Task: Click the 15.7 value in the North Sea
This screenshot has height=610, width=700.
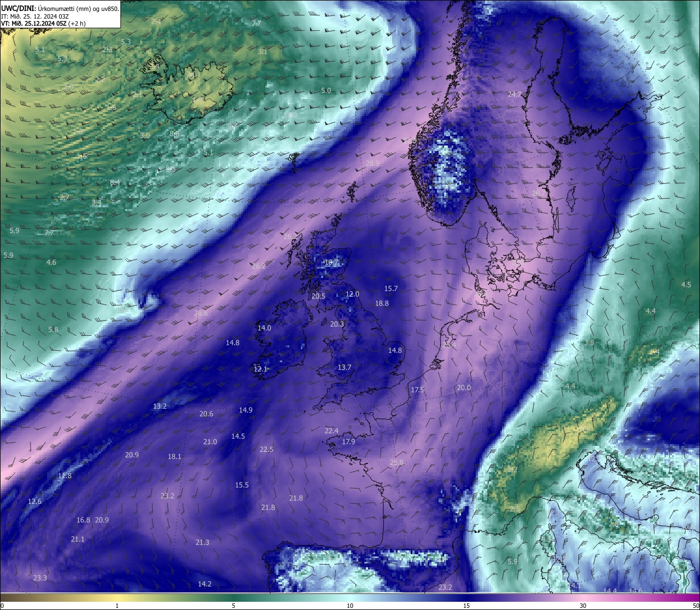Action: pos(391,288)
